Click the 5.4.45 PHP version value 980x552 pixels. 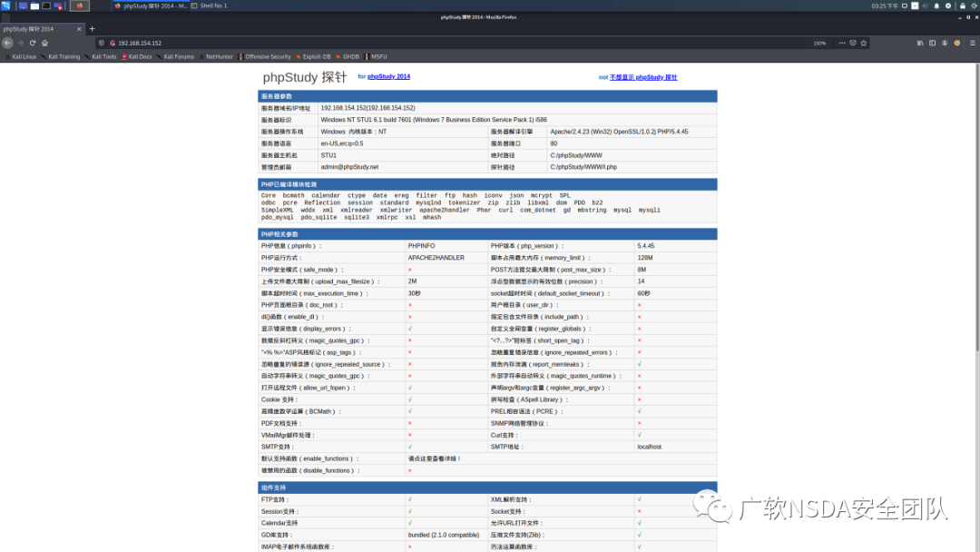point(646,246)
